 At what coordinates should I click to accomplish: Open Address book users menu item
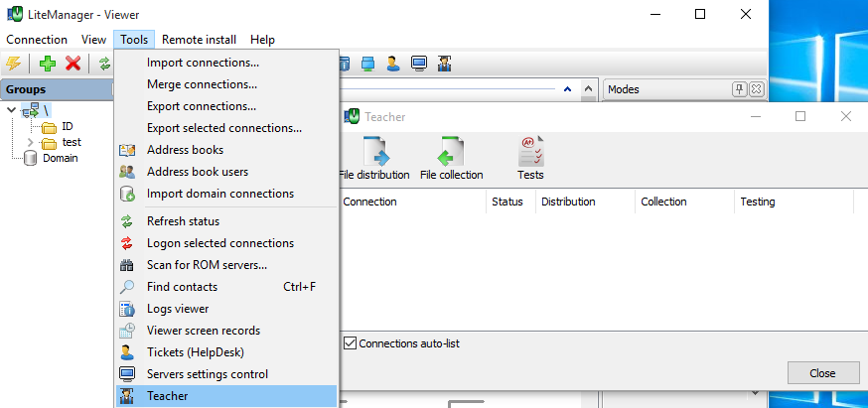226,172
